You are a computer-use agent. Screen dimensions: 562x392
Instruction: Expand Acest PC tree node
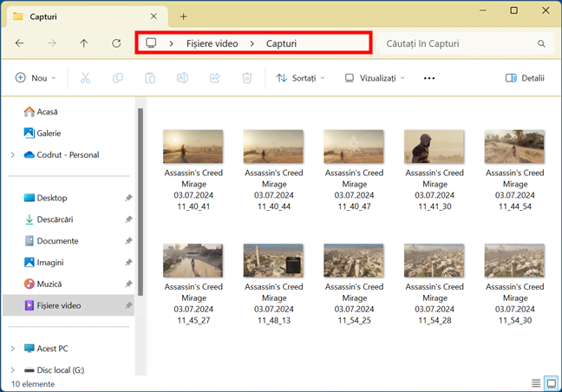[12, 349]
